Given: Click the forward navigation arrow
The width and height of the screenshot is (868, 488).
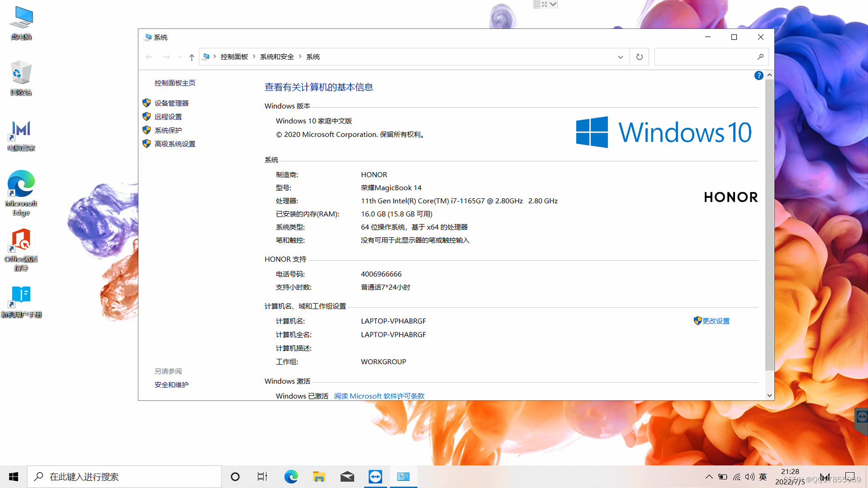Looking at the screenshot, I should click(x=166, y=57).
